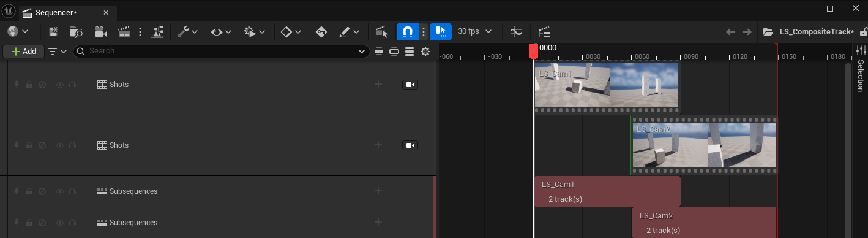Open the Selection side panel tab
The width and height of the screenshot is (868, 238).
coord(860,75)
